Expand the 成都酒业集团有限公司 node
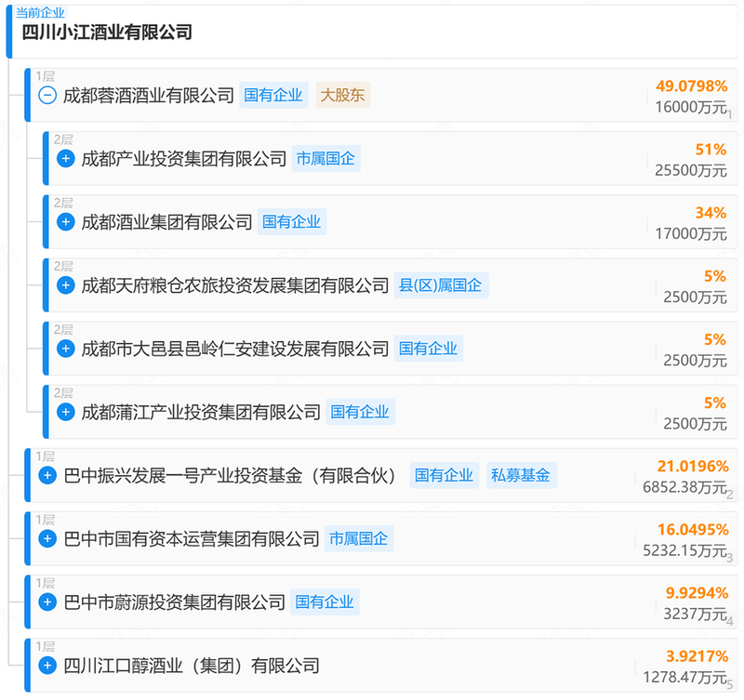This screenshot has width=744, height=700. 66,222
